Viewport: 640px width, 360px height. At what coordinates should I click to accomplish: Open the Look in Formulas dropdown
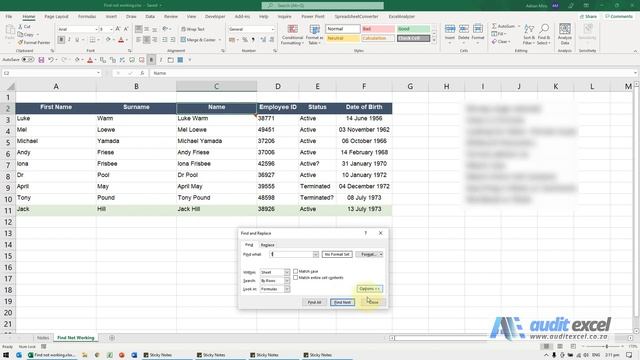(x=287, y=289)
